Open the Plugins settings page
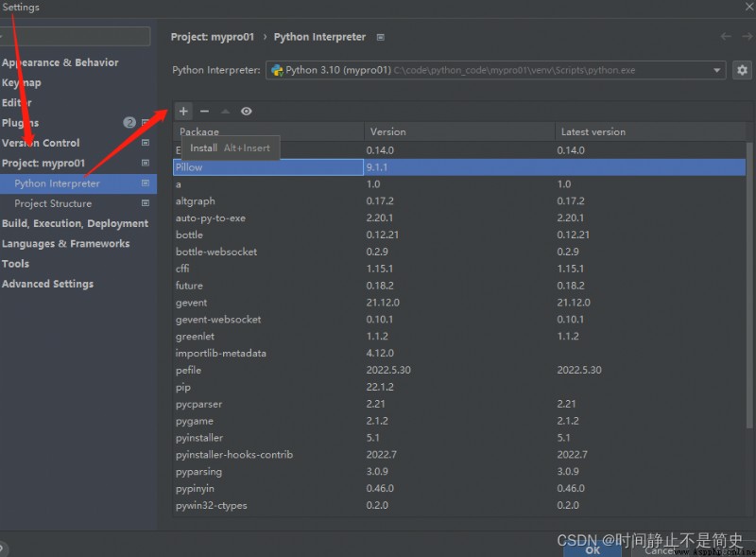Screen dimensions: 756x557 20,123
